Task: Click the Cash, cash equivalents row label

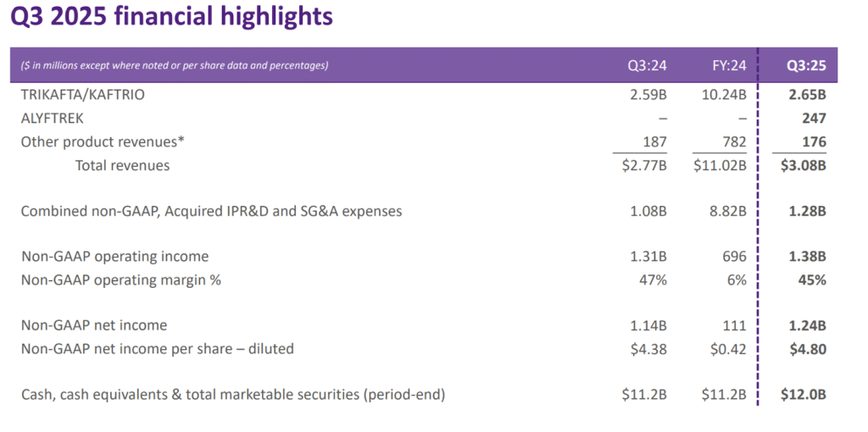Action: (x=233, y=394)
